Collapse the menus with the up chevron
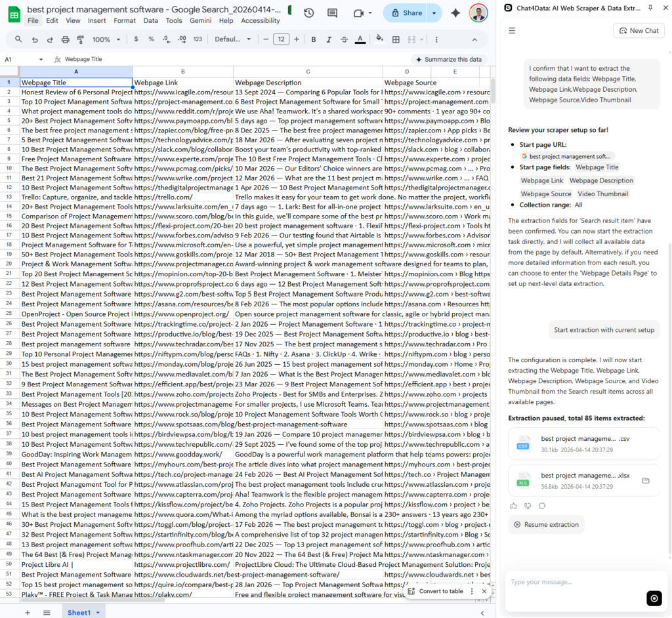Image resolution: width=672 pixels, height=618 pixels. point(474,39)
